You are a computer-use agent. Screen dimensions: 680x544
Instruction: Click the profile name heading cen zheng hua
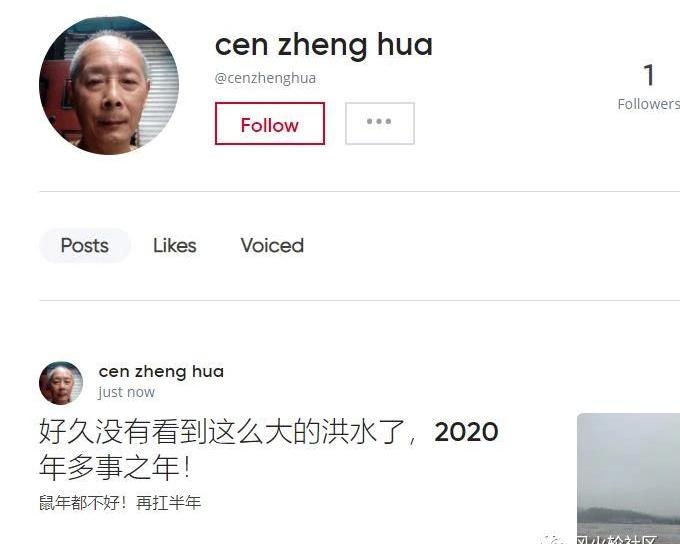[324, 45]
